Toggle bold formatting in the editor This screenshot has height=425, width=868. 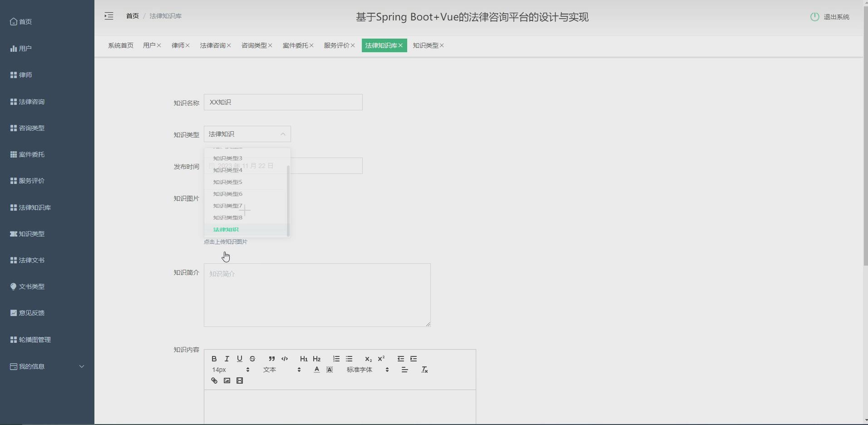click(x=214, y=359)
